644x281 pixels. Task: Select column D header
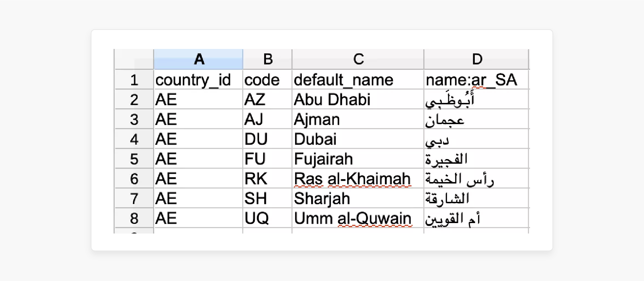pyautogui.click(x=476, y=59)
